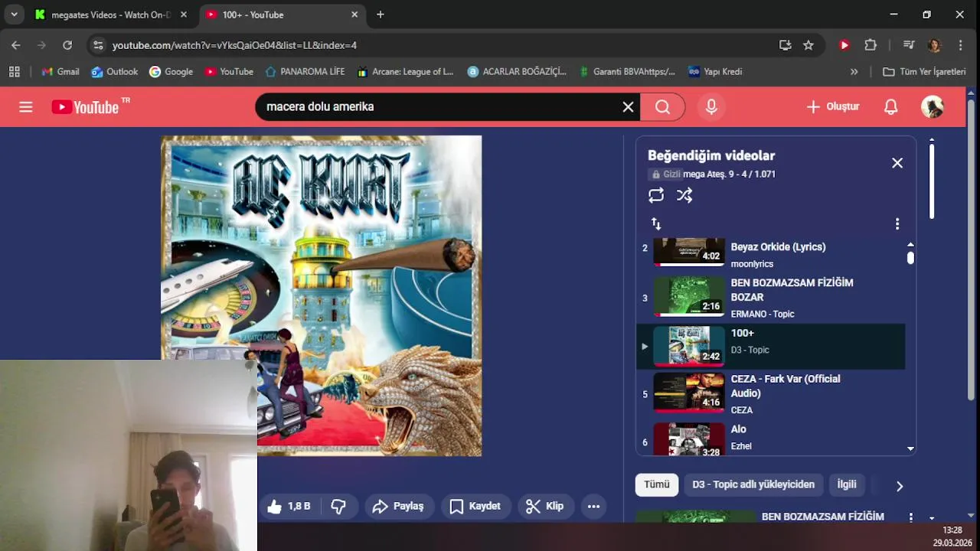Screen dimensions: 980x551
Task: Click the Kaydet save button
Action: tap(475, 506)
